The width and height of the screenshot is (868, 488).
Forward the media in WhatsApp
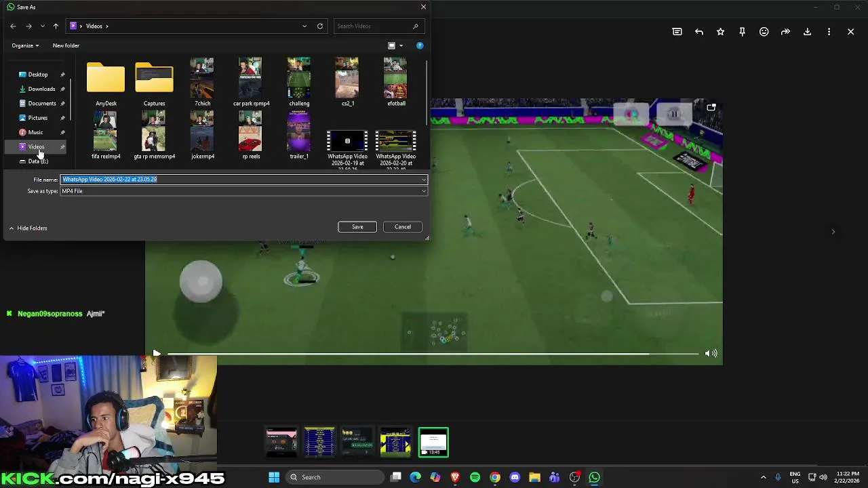(785, 32)
